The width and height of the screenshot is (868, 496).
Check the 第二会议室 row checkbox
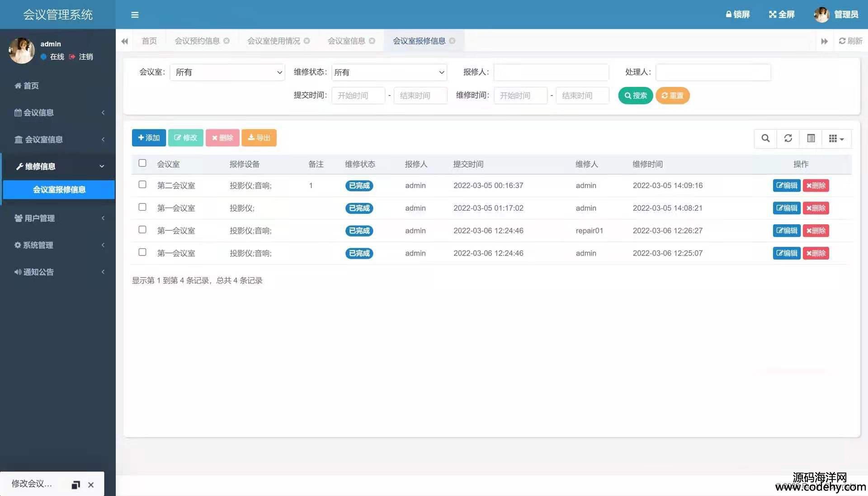(x=142, y=184)
